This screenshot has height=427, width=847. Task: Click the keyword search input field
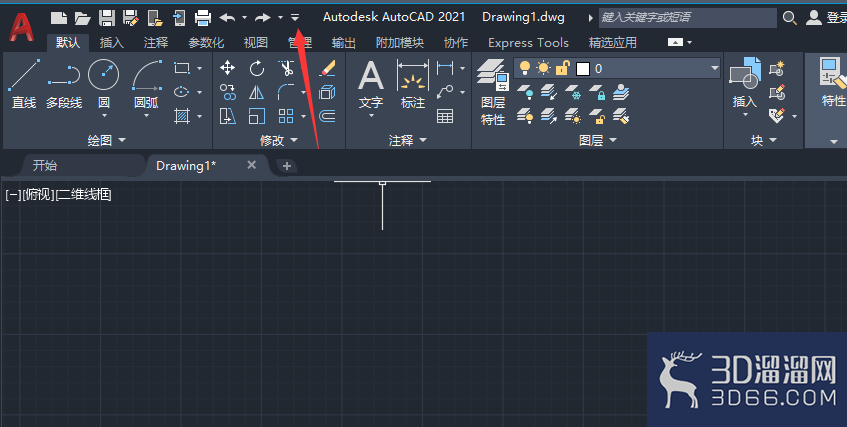point(688,18)
